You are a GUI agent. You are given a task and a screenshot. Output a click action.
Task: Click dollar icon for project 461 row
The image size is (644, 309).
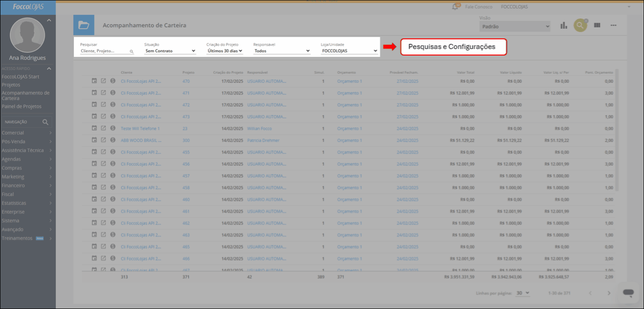[113, 211]
